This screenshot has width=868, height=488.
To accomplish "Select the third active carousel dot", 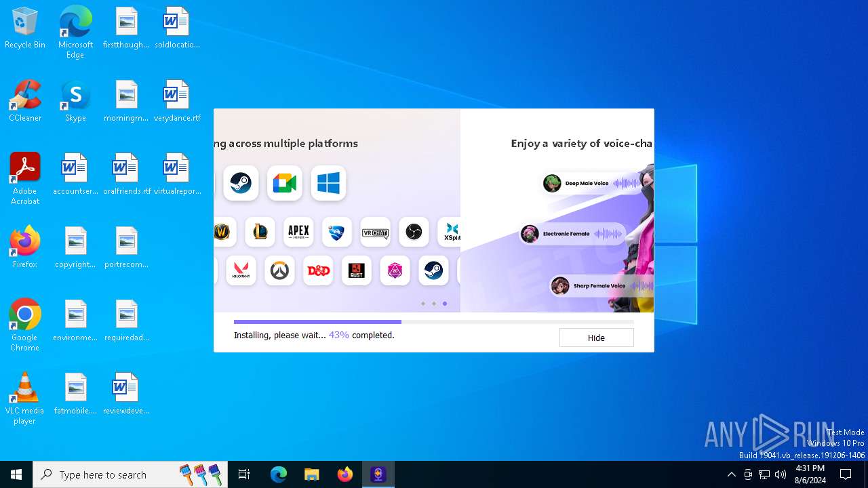I will pos(445,304).
